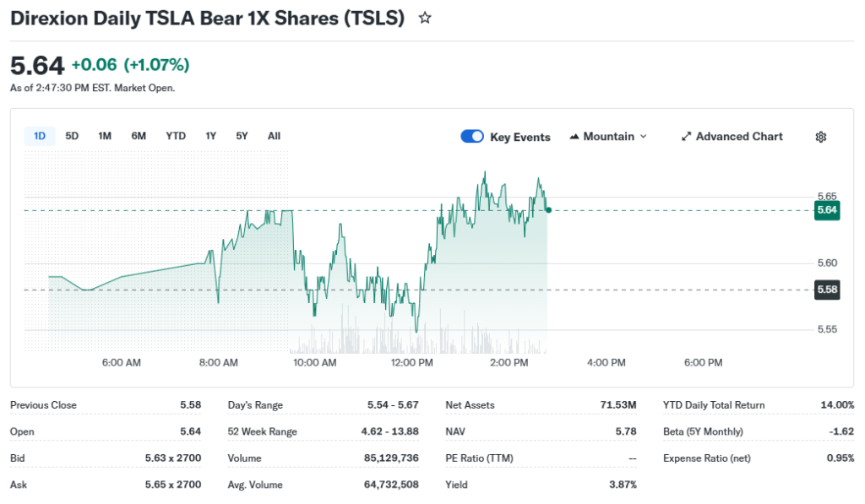This screenshot has height=504, width=865.
Task: Click the mountain chart type icon
Action: click(x=575, y=137)
